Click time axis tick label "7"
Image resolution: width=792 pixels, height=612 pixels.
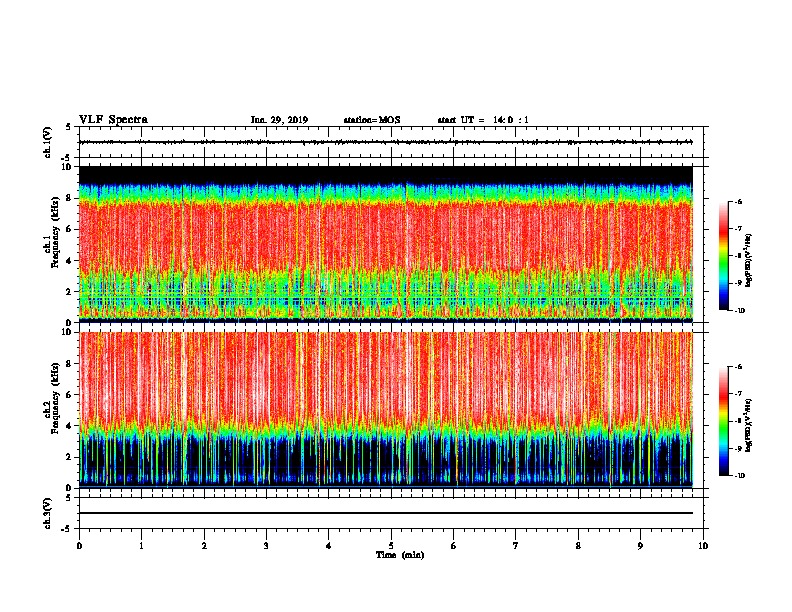[x=516, y=546]
